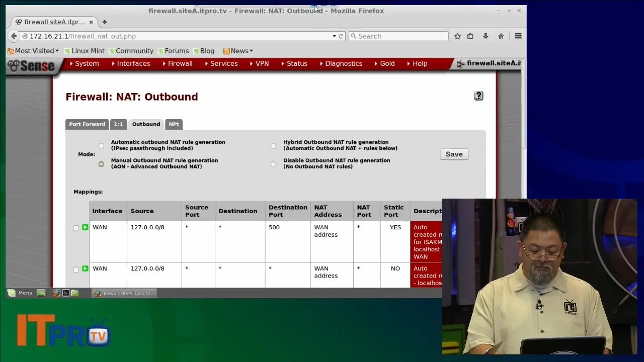
Task: Click the Source column header
Action: click(142, 211)
